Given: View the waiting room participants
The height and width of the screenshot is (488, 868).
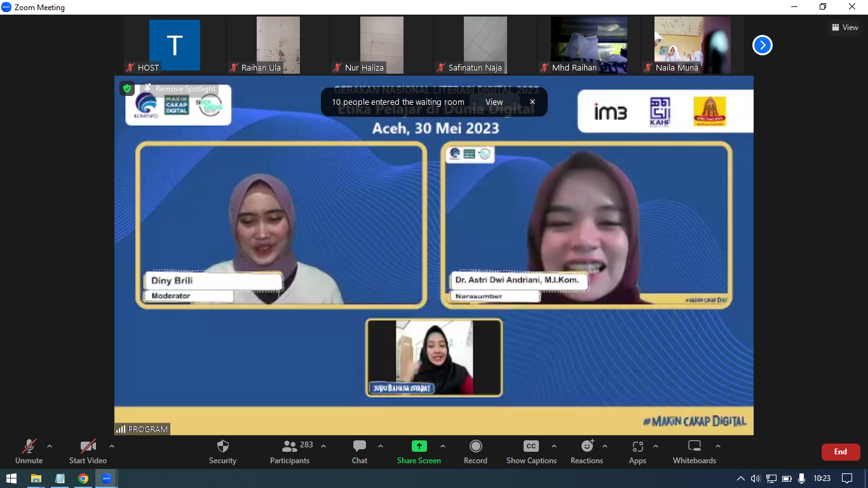Looking at the screenshot, I should tap(494, 102).
